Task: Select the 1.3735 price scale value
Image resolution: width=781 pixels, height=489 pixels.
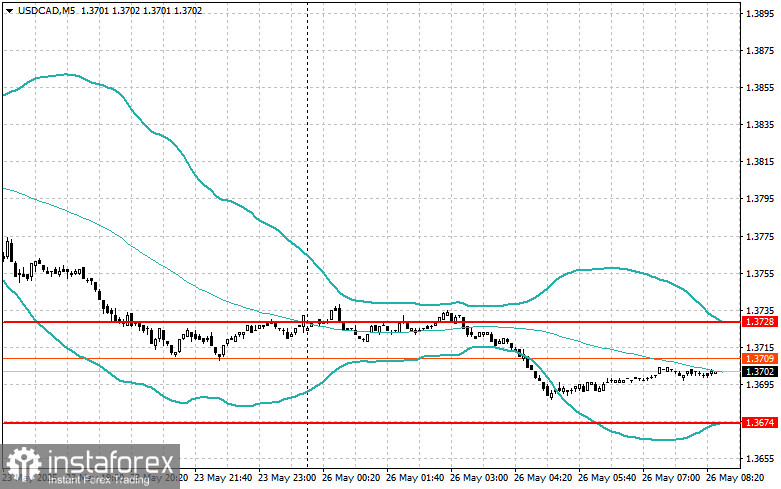Action: pos(760,311)
